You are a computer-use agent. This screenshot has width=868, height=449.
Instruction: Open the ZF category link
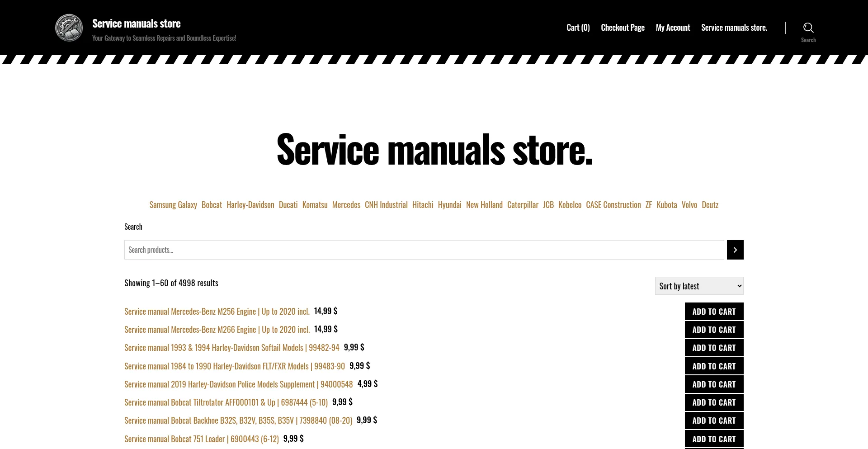(x=649, y=205)
